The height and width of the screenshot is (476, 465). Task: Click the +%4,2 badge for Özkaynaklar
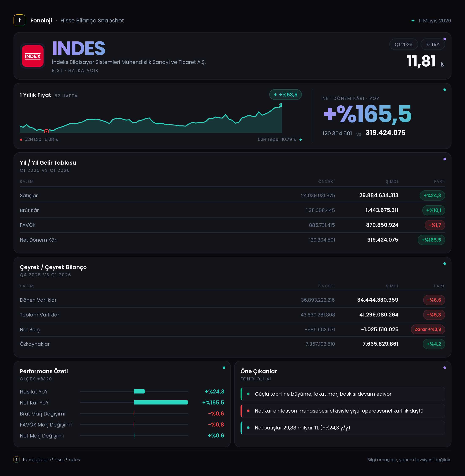(x=434, y=344)
